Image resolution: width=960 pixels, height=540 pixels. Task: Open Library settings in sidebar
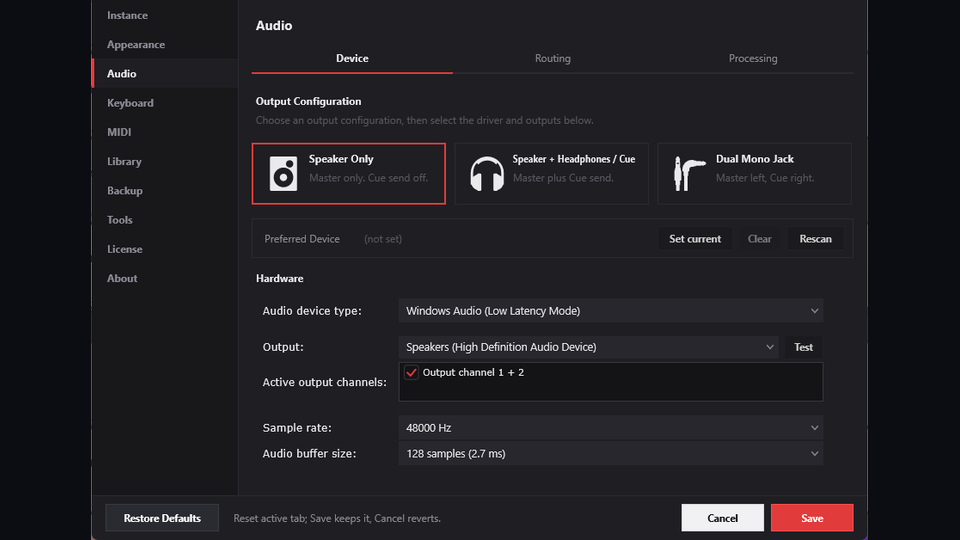pyautogui.click(x=165, y=162)
